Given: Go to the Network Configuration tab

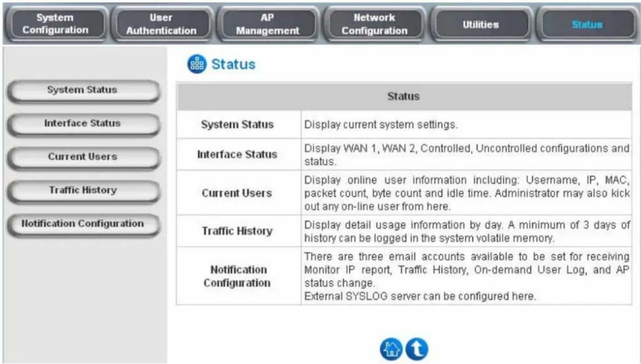Looking at the screenshot, I should pyautogui.click(x=374, y=24).
